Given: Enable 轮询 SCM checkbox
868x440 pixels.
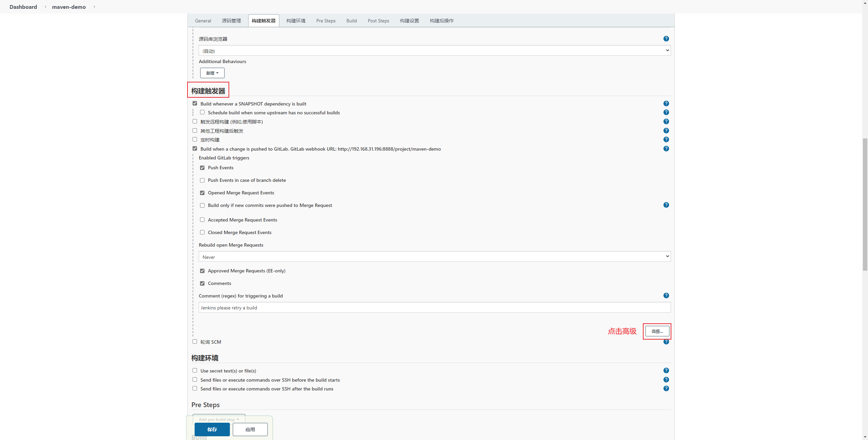Looking at the screenshot, I should (195, 342).
